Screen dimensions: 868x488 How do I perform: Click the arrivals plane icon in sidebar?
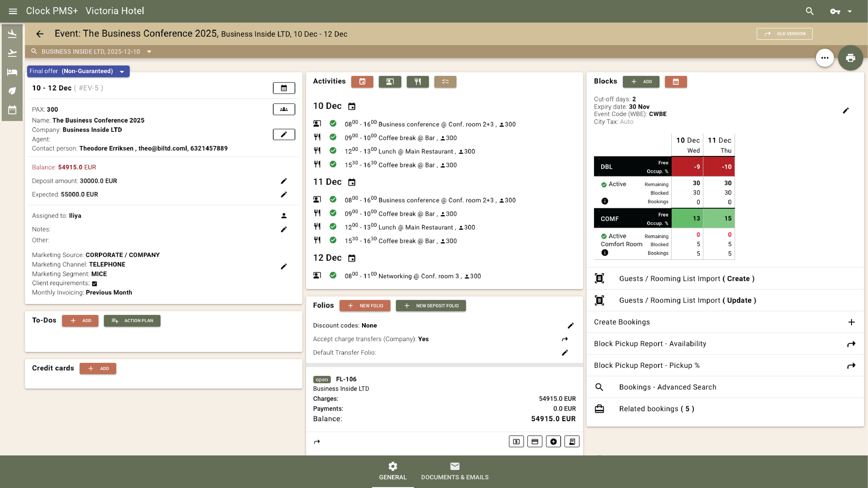tap(12, 33)
